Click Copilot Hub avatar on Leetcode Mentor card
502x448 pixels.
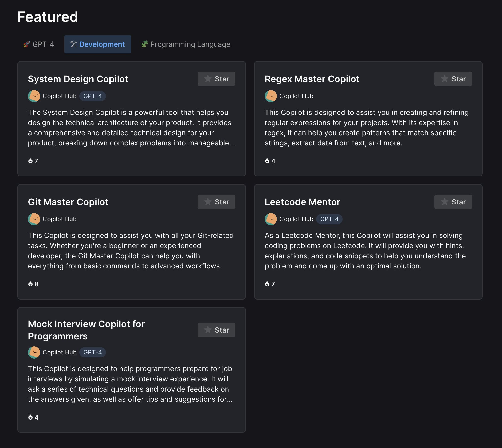tap(271, 219)
